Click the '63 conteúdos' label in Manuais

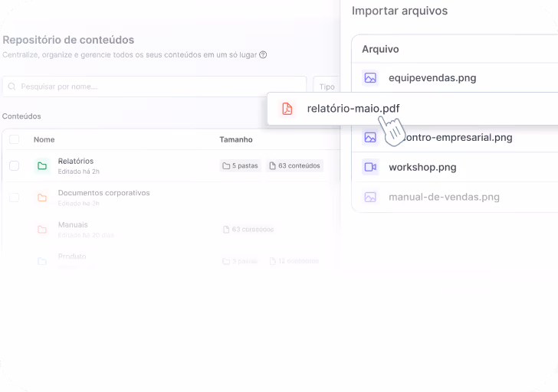coord(248,229)
